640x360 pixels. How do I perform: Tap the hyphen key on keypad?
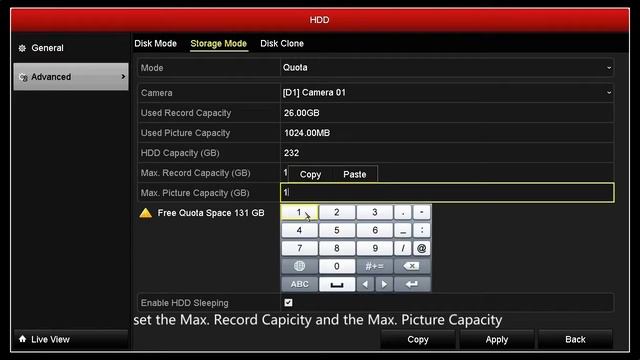pos(422,212)
